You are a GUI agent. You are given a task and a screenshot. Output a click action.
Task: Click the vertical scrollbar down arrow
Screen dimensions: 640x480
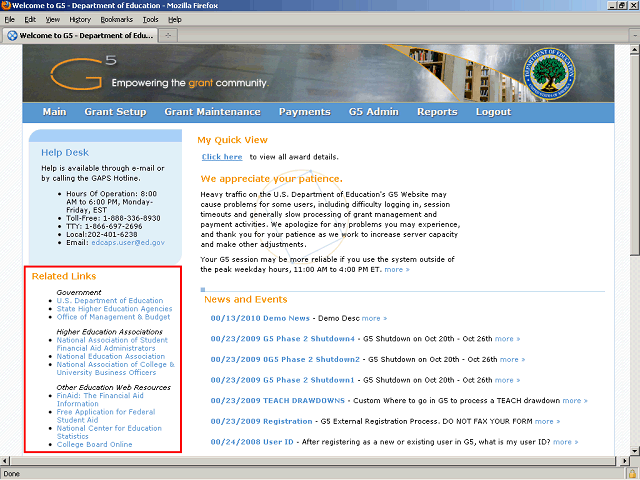634,451
